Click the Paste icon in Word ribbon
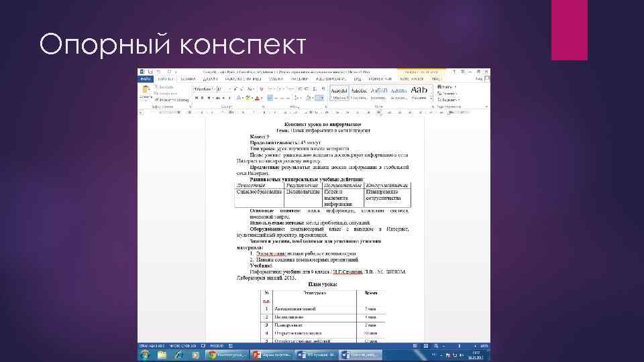Screen dimensions: 644x362 tap(145, 89)
